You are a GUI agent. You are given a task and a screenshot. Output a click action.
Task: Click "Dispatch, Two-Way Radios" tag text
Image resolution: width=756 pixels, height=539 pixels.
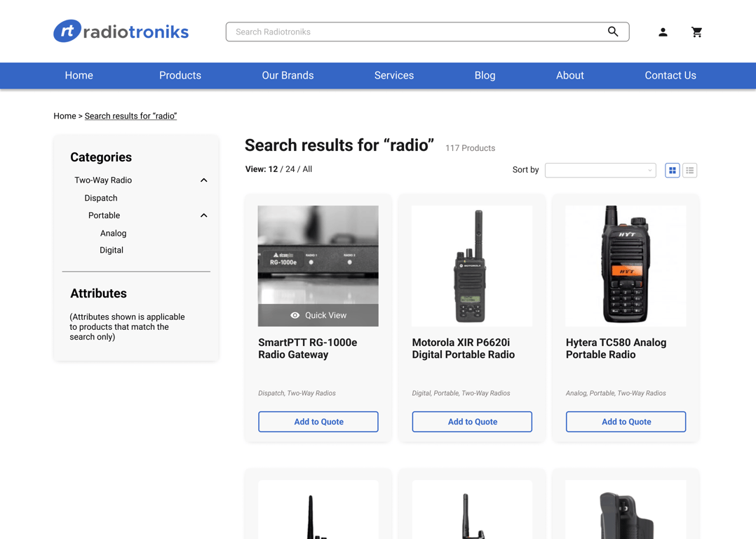pos(297,393)
